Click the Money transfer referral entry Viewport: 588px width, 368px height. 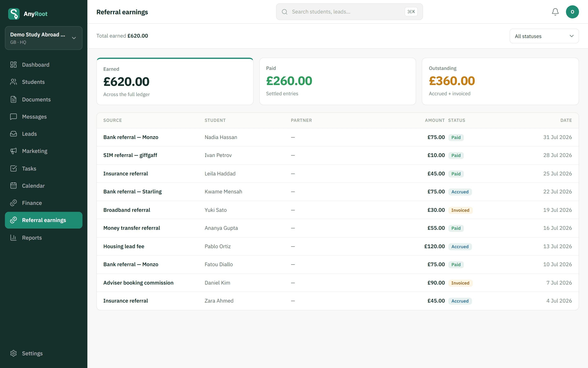click(131, 228)
